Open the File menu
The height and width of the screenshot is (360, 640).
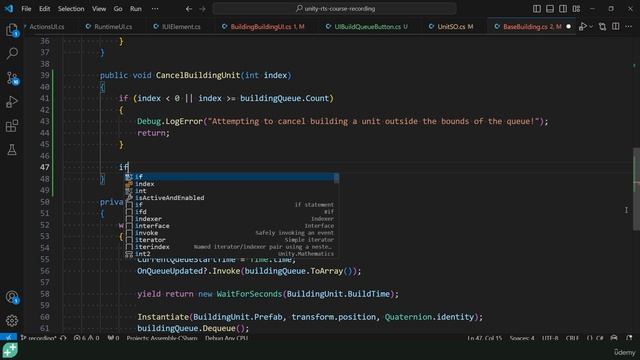tap(26, 9)
